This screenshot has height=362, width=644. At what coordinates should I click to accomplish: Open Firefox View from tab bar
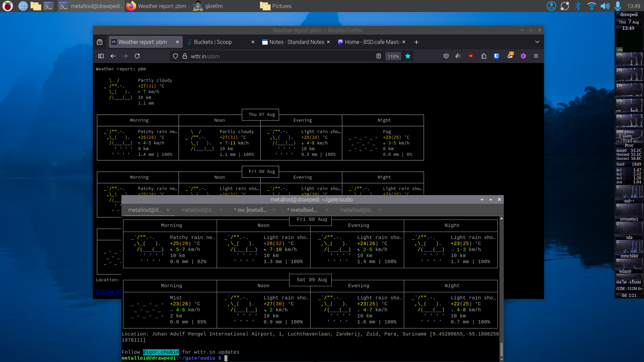[100, 42]
